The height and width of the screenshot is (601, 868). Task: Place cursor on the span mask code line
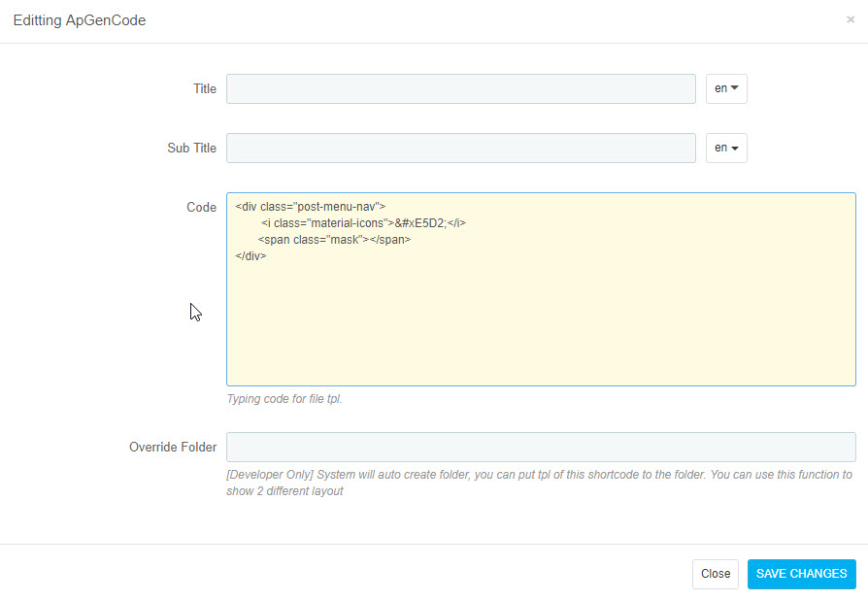coord(334,240)
